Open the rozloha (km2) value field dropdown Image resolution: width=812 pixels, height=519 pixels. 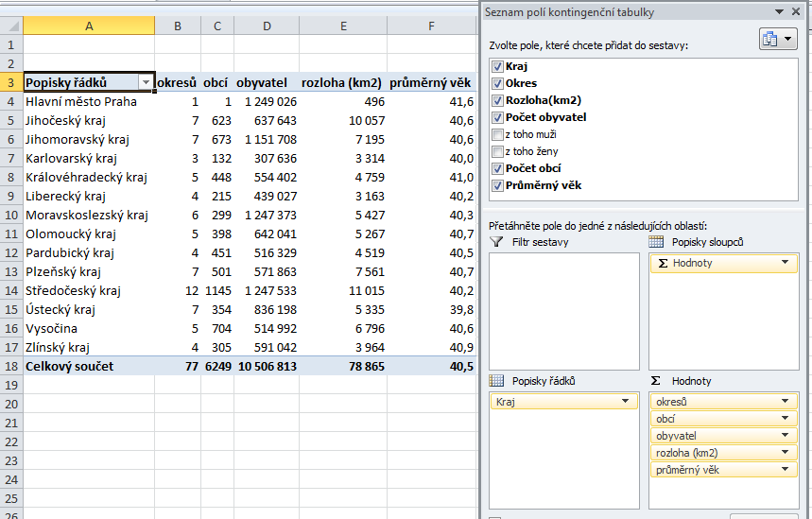click(x=786, y=453)
